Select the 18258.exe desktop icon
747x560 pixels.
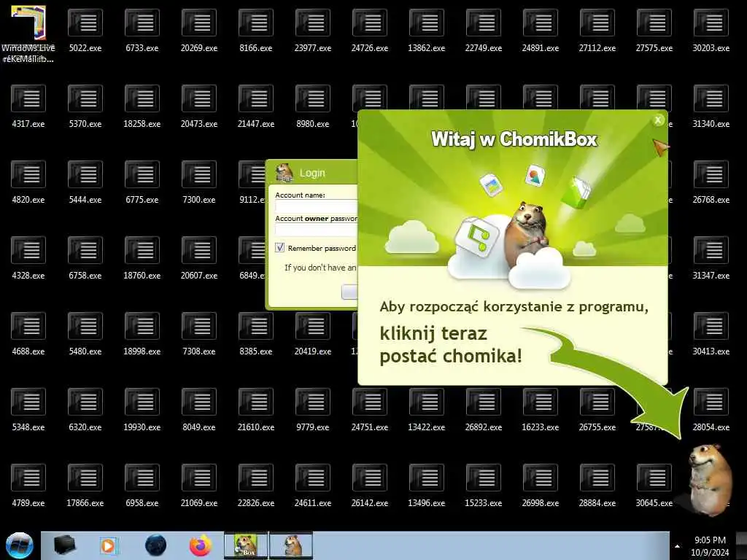click(x=142, y=106)
